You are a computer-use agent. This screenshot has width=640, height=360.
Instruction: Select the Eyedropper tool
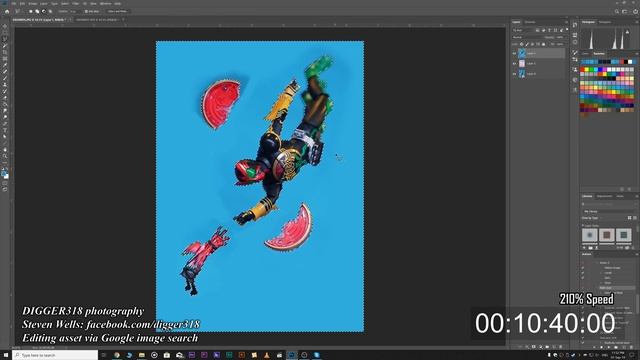(x=5, y=65)
